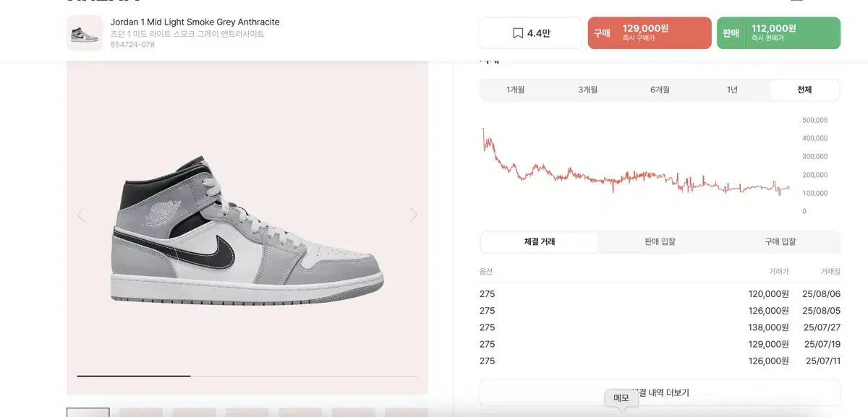Select the 전체 chart period option
The width and height of the screenshot is (868, 417).
coord(804,90)
